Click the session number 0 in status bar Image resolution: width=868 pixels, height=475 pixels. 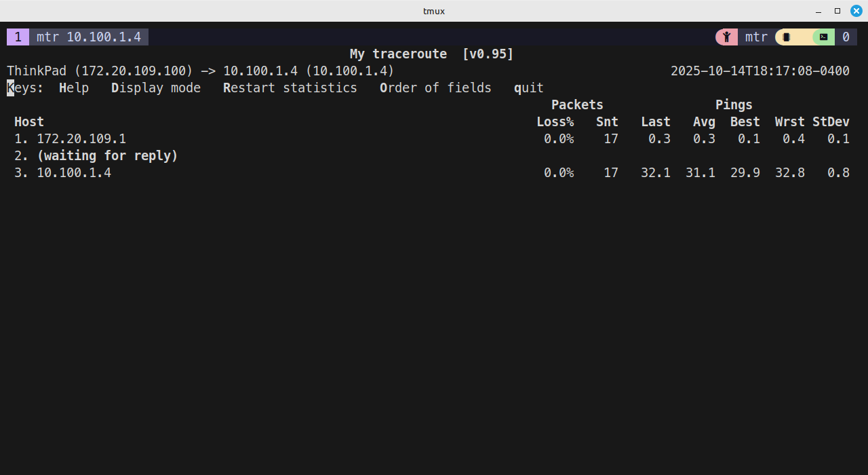point(846,37)
